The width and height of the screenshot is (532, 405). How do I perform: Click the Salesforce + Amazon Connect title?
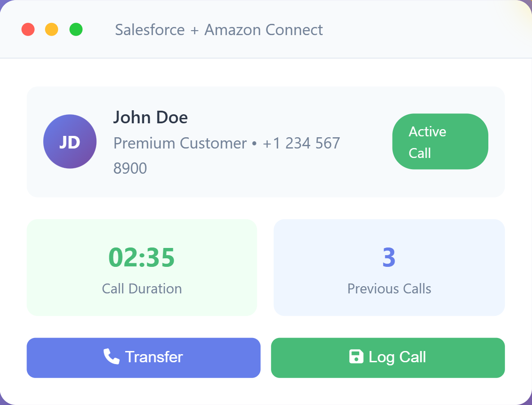[219, 30]
